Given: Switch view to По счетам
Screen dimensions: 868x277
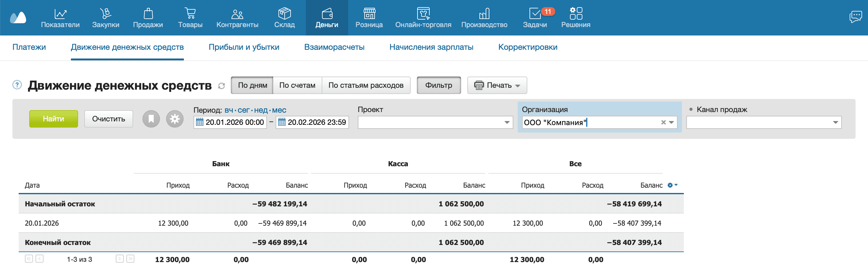Looking at the screenshot, I should pyautogui.click(x=297, y=85).
